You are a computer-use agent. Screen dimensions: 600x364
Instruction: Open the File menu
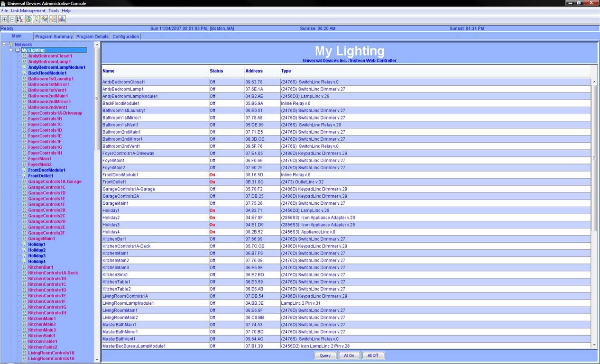(x=5, y=11)
